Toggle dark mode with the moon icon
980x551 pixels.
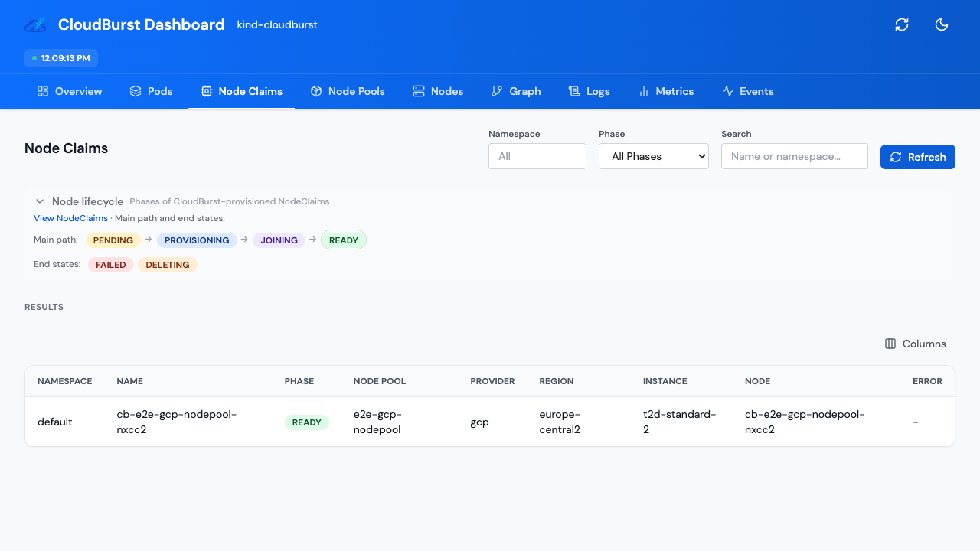coord(942,24)
